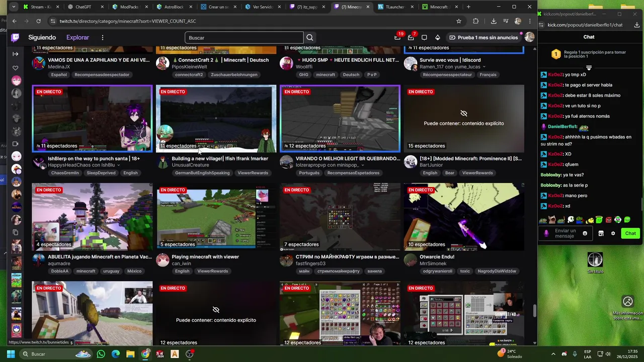Click the heart followed-channels icon in sidebar
Screen dimensions: 644x362
(x=16, y=68)
